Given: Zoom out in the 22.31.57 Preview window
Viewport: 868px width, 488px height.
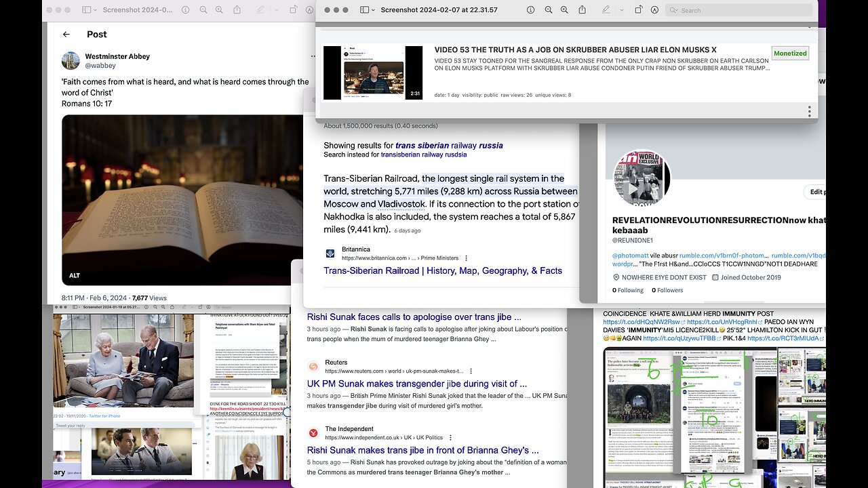Looking at the screenshot, I should [548, 10].
